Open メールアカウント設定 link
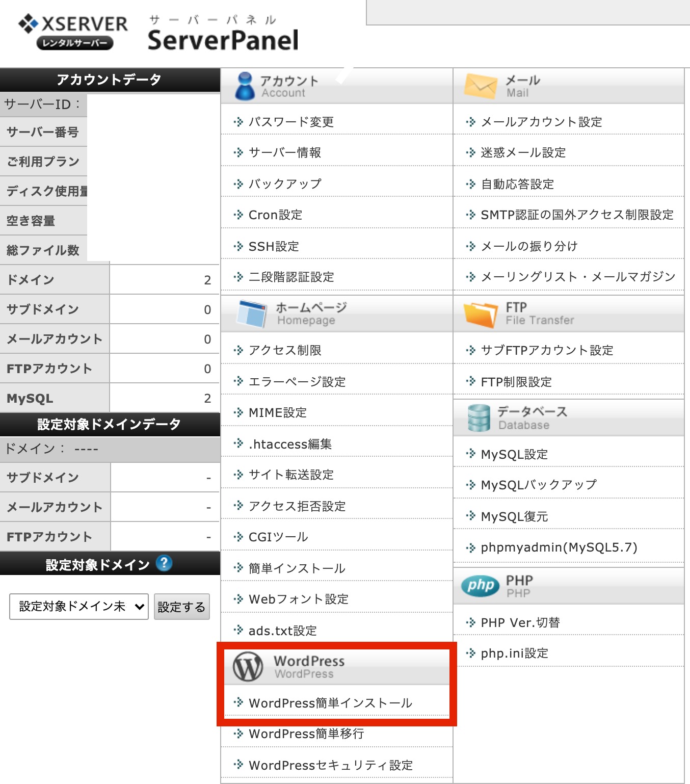690x784 pixels. click(x=542, y=122)
